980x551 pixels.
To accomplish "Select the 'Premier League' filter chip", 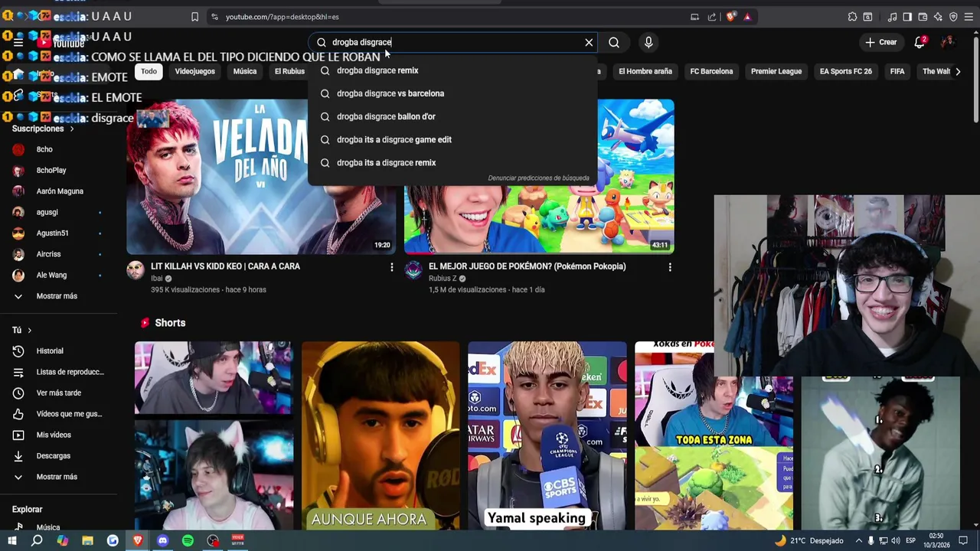I will (x=776, y=71).
